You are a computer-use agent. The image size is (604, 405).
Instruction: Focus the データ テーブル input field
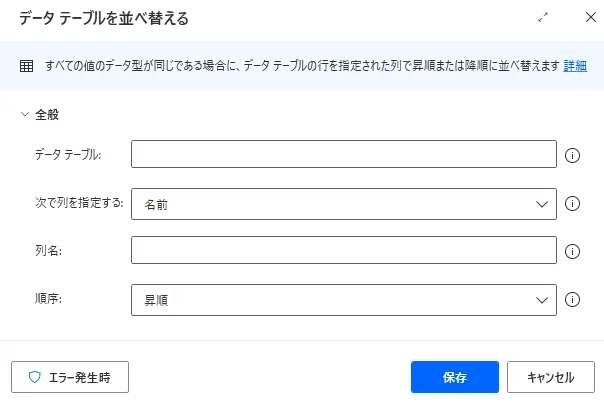coord(343,155)
